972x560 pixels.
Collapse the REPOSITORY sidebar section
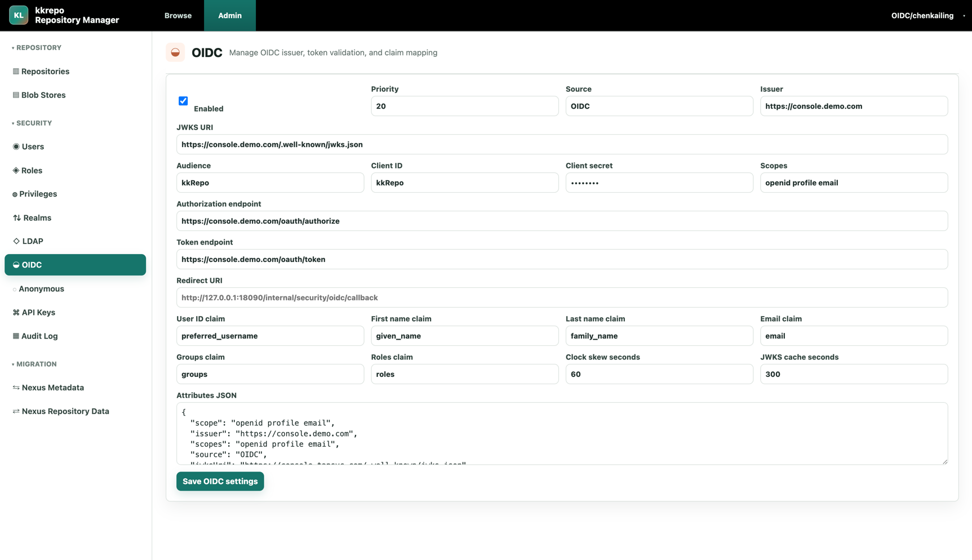coord(37,48)
